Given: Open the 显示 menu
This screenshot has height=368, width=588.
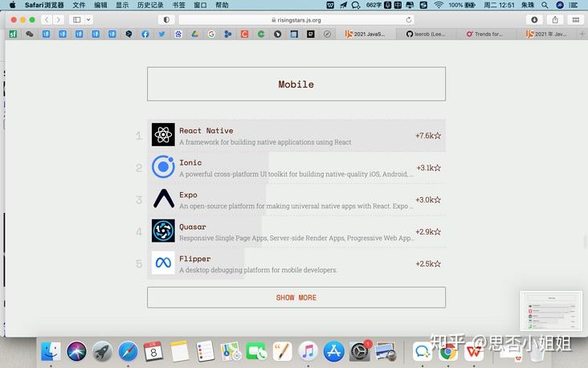Looking at the screenshot, I should click(122, 5).
